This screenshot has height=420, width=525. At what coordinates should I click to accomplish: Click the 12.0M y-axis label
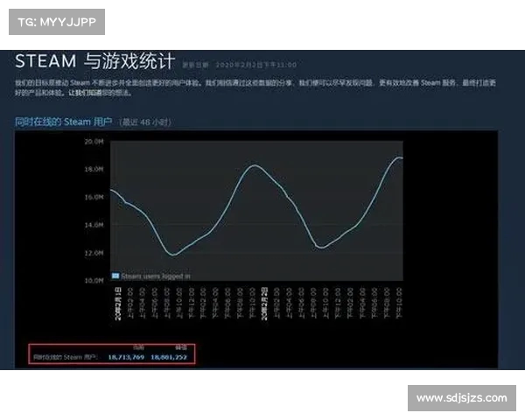pyautogui.click(x=94, y=253)
